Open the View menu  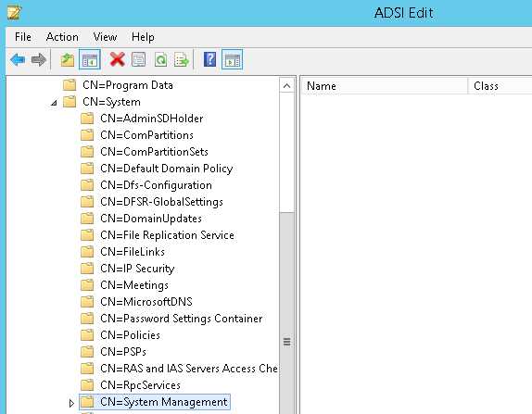click(105, 37)
